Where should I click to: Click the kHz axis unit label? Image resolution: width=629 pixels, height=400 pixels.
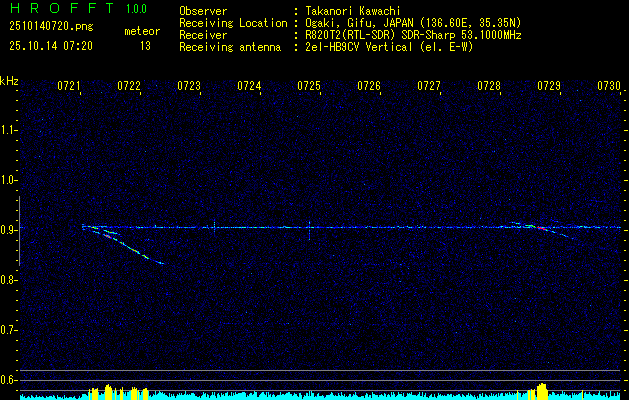coord(9,81)
